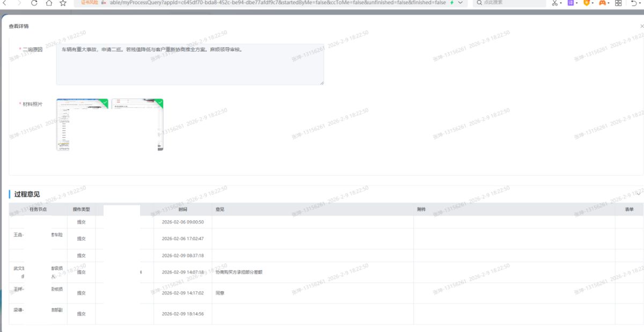Go to browser home page icon
Image resolution: width=644 pixels, height=332 pixels.
(x=49, y=3)
